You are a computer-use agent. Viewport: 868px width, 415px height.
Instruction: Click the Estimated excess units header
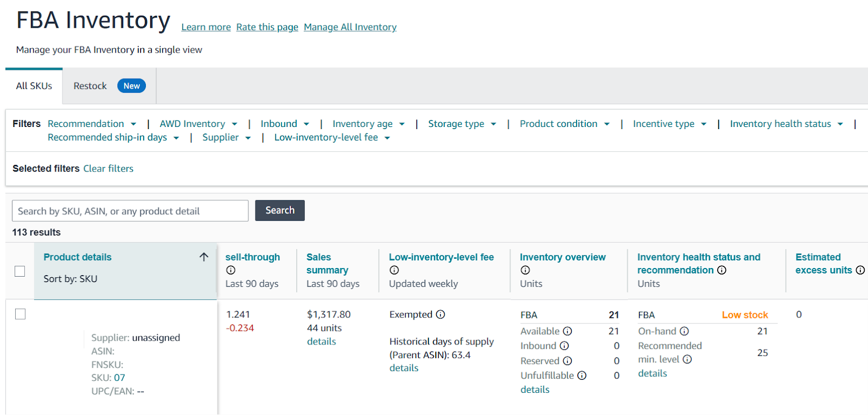(824, 264)
